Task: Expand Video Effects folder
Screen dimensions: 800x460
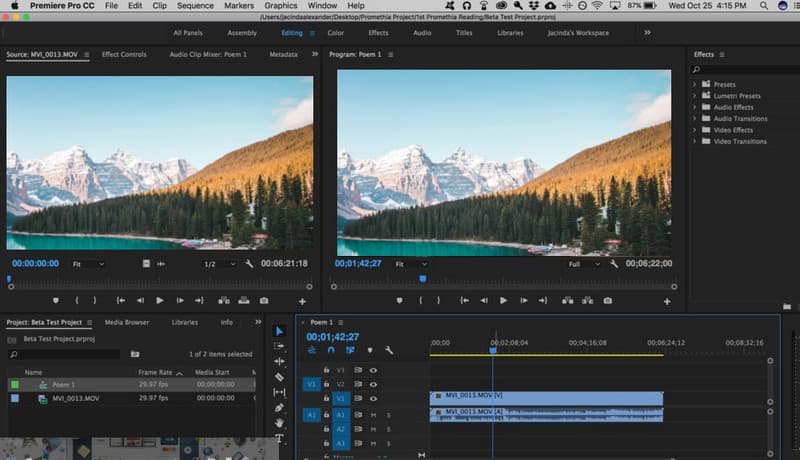Action: pos(694,130)
